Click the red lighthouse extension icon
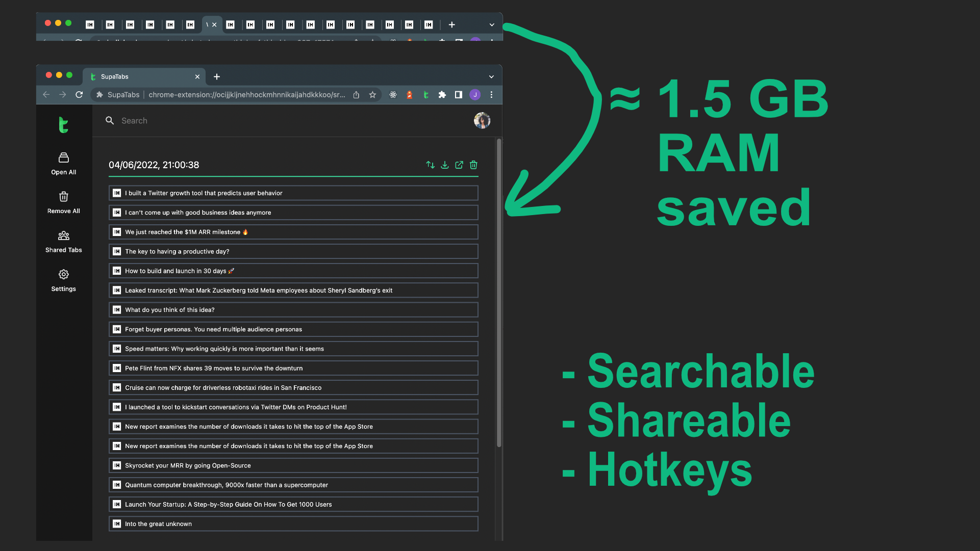980x551 pixels. (x=409, y=94)
